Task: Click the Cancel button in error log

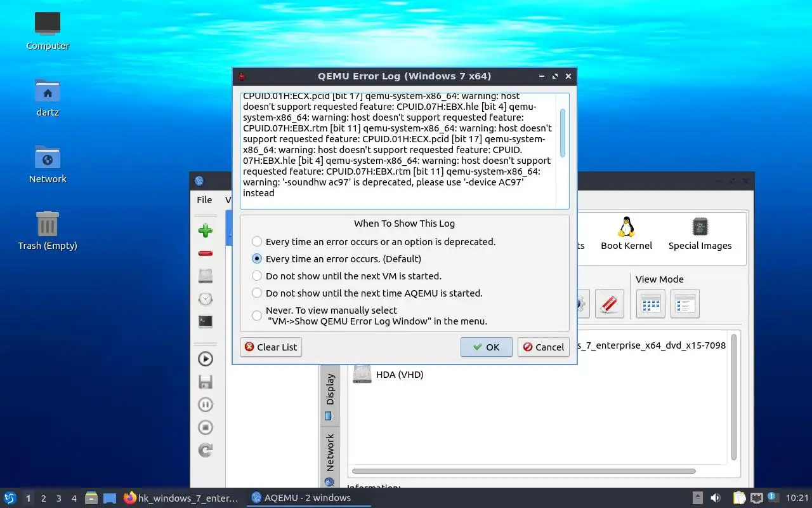Action: point(543,347)
